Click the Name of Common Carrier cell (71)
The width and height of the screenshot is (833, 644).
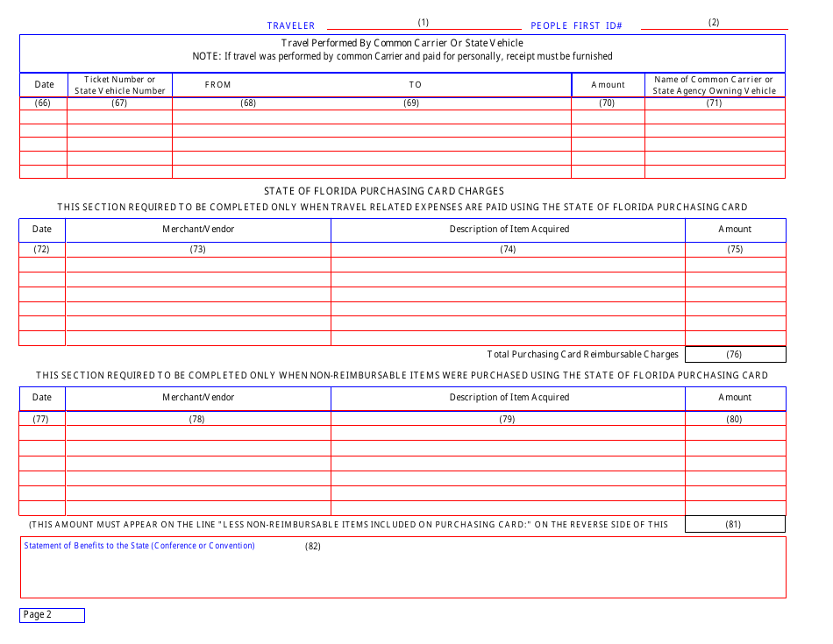click(x=716, y=103)
